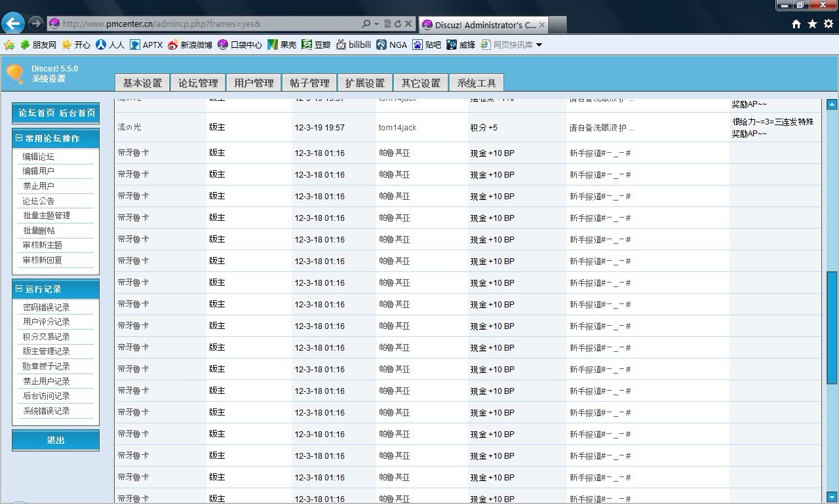Open the 口袋中心 bookmark
This screenshot has height=504, width=839.
pyautogui.click(x=240, y=45)
